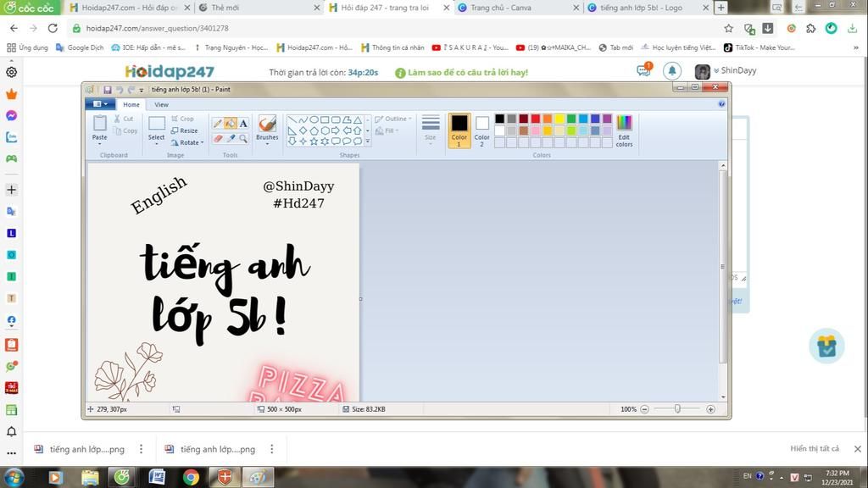Select Color 1 foreground box
This screenshot has width=868, height=488.
(x=459, y=131)
